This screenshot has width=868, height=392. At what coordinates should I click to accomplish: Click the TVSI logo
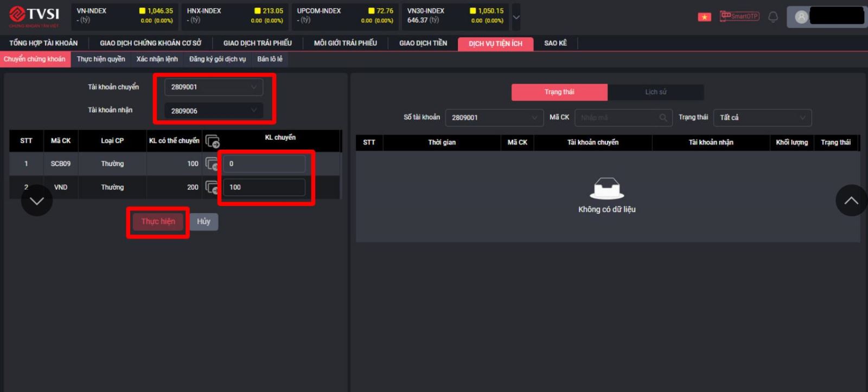[x=34, y=16]
